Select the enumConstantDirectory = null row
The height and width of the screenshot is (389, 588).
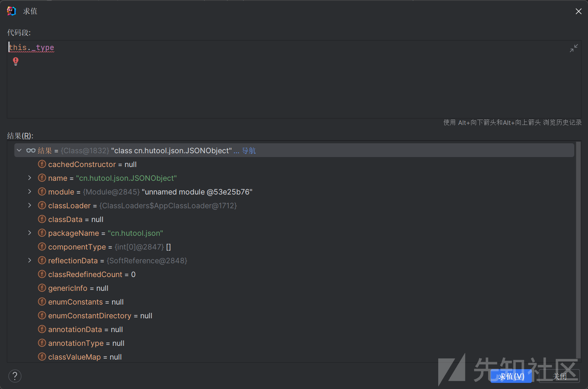click(x=294, y=316)
